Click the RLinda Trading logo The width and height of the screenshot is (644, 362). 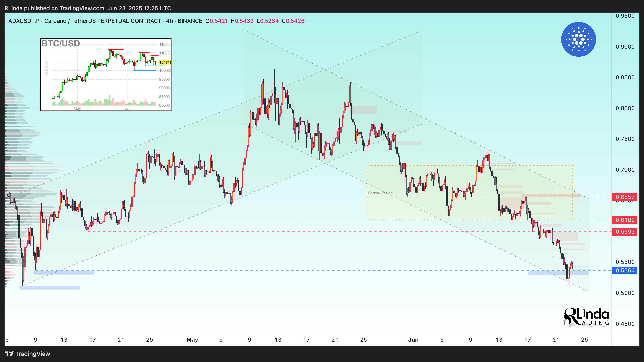[586, 317]
